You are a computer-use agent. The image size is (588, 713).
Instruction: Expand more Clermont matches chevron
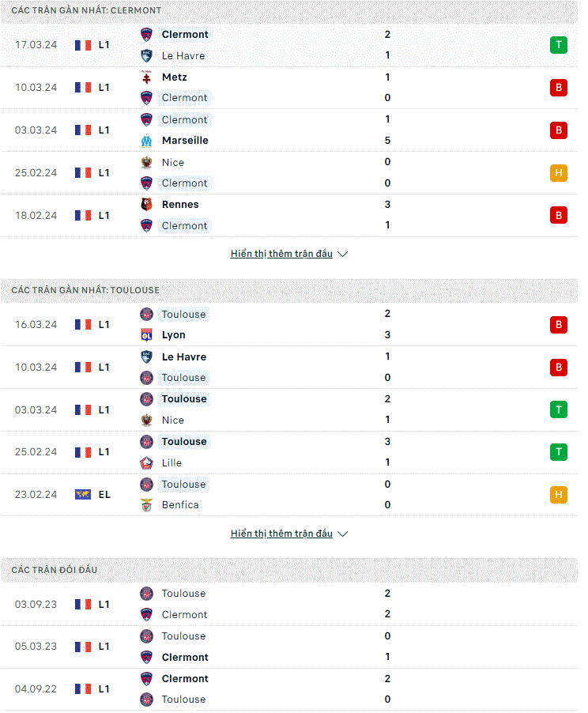click(x=343, y=255)
